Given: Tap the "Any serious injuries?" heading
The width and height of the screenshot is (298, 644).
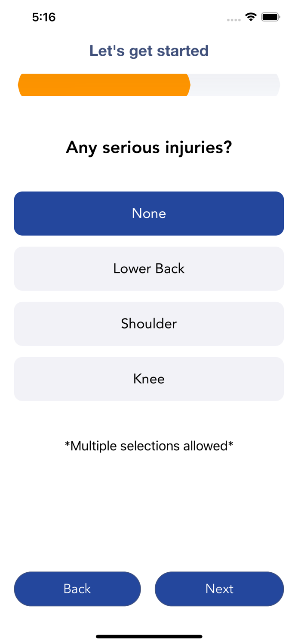Looking at the screenshot, I should tap(149, 148).
